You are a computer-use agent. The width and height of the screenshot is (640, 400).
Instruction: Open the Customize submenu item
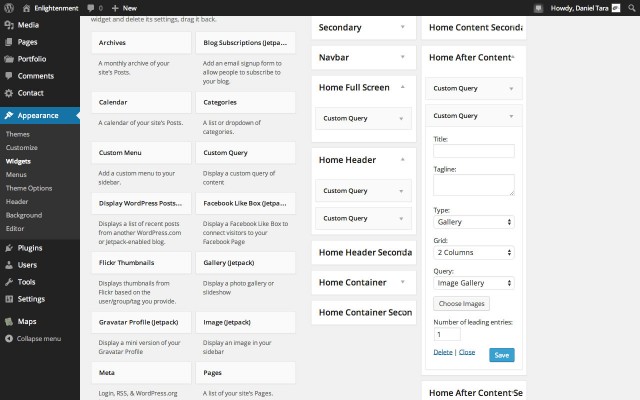[21, 147]
